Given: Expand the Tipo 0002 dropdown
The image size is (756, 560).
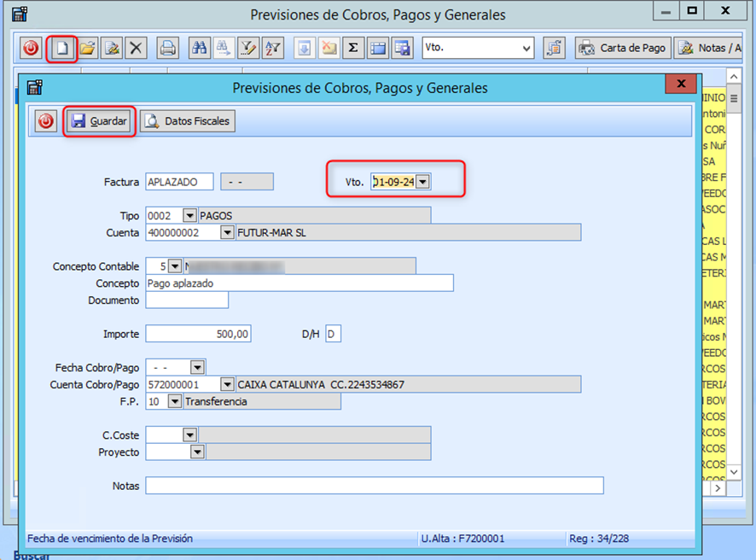Looking at the screenshot, I should point(189,216).
